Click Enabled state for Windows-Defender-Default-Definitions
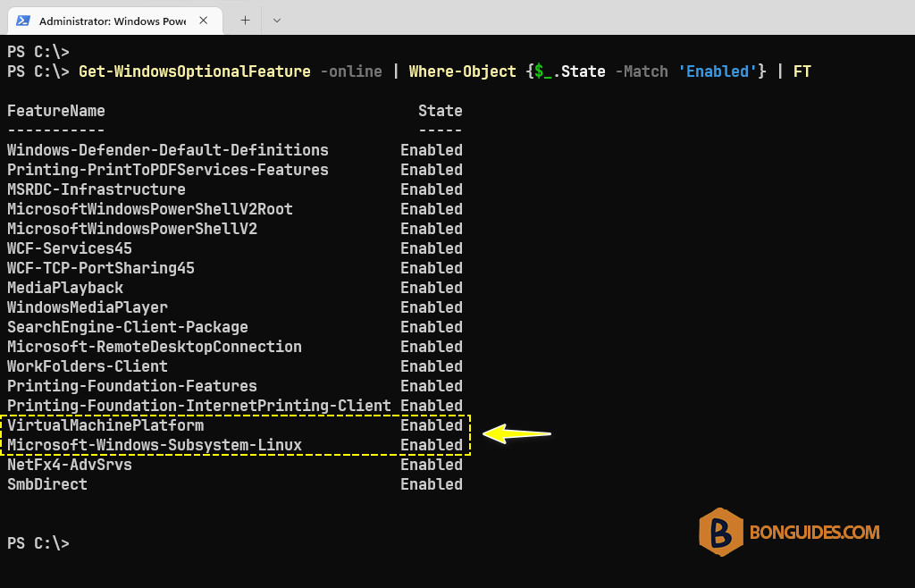 [432, 150]
